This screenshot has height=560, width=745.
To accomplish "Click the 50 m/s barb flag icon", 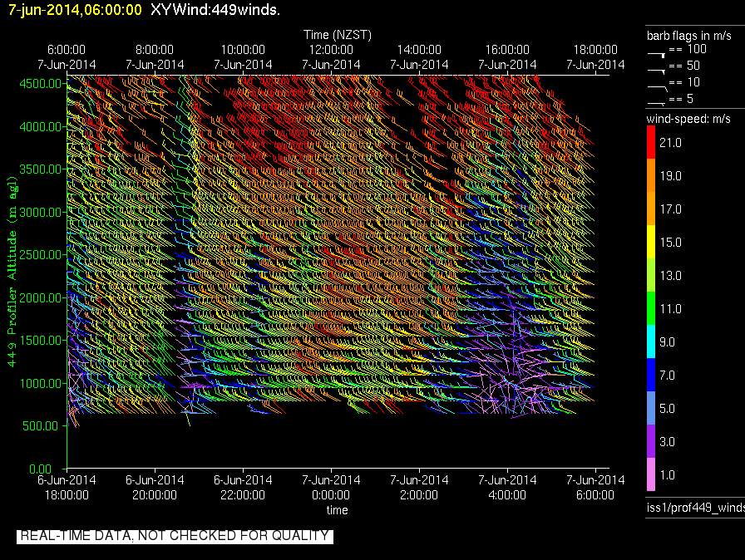I will (x=657, y=71).
